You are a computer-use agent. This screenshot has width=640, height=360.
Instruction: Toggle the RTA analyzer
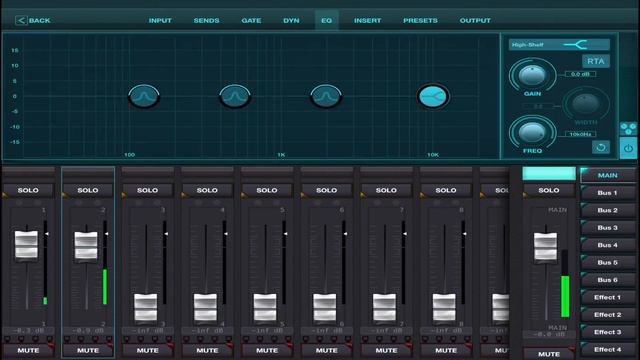coord(596,61)
